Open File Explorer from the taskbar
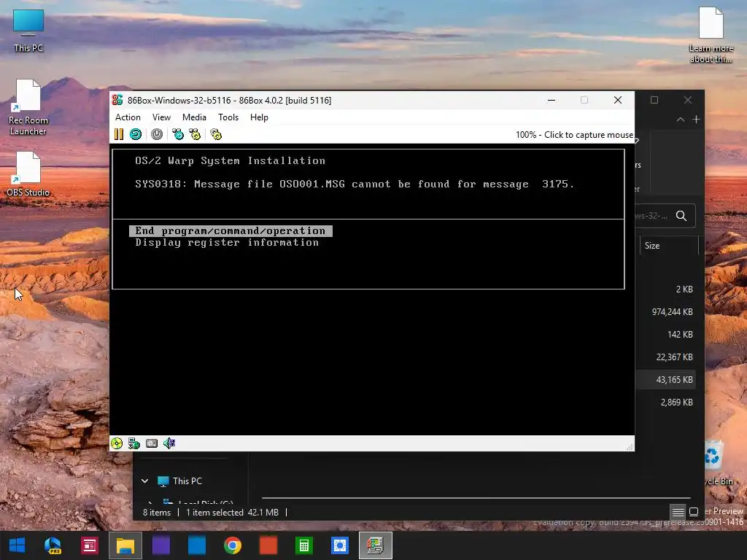The width and height of the screenshot is (747, 560). pos(125,545)
